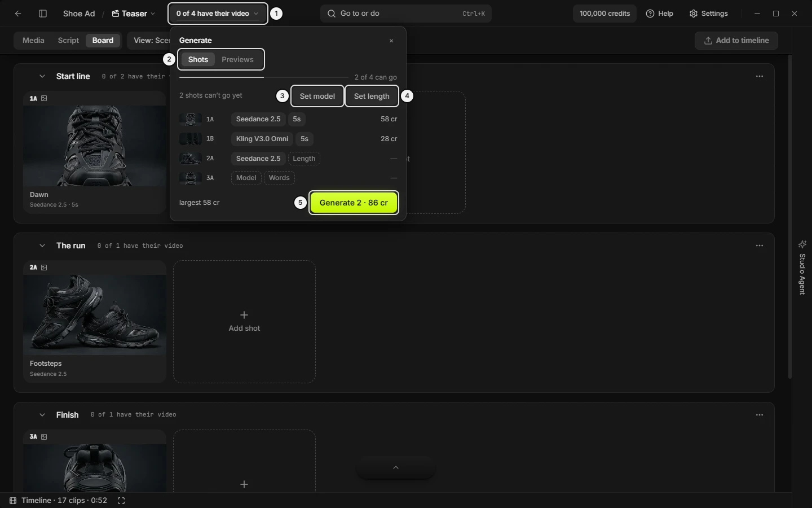Image resolution: width=812 pixels, height=508 pixels.
Task: Open the Teaser project dropdown
Action: [134, 14]
